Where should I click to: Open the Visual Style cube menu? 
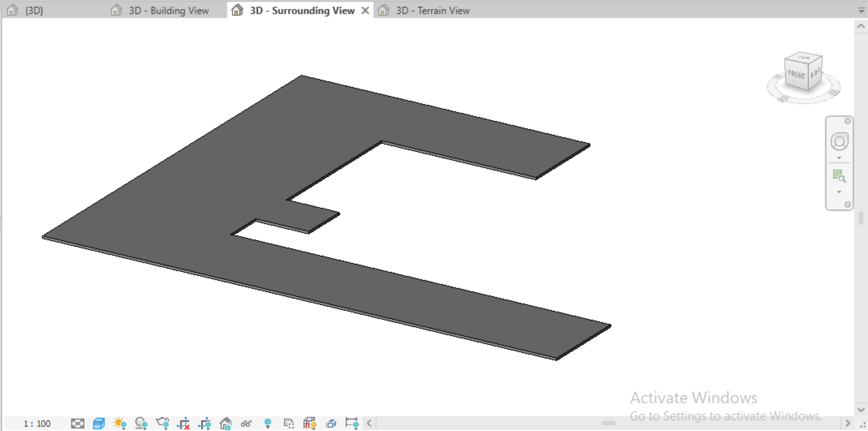click(x=99, y=423)
